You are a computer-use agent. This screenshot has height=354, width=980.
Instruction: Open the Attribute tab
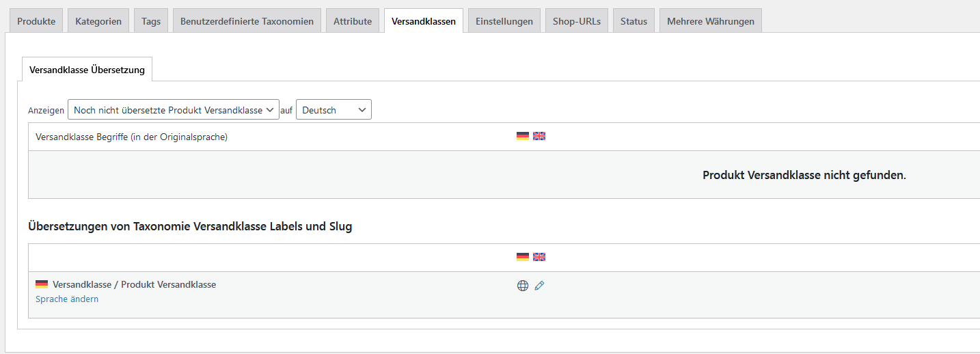(x=353, y=21)
